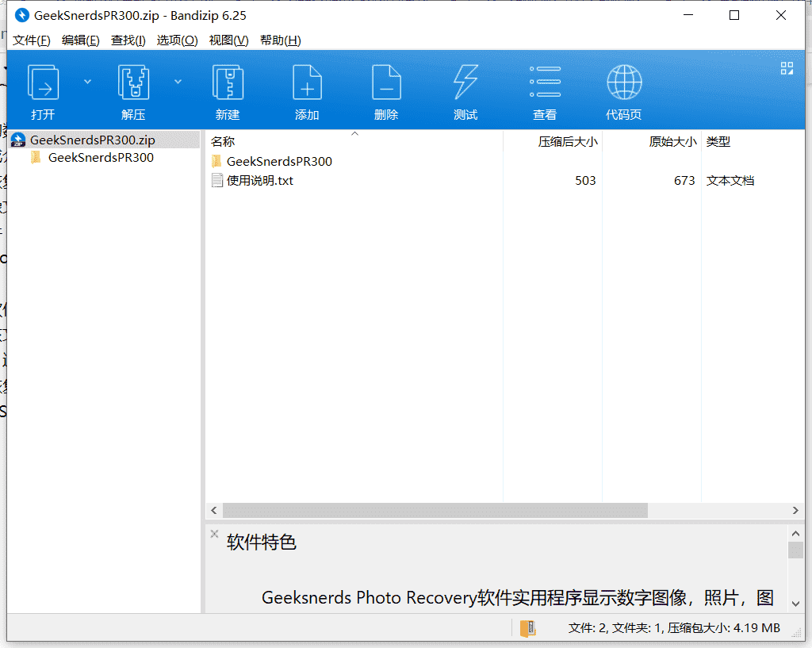This screenshot has height=648, width=812.
Task: Expand the Extract (解压) dropdown arrow
Action: click(178, 82)
